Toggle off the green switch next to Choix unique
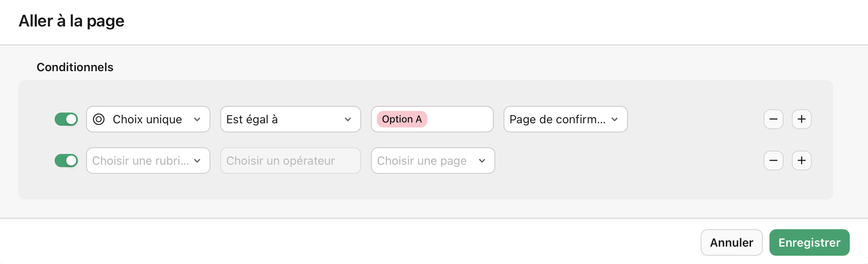Image resolution: width=868 pixels, height=264 pixels. coord(66,119)
